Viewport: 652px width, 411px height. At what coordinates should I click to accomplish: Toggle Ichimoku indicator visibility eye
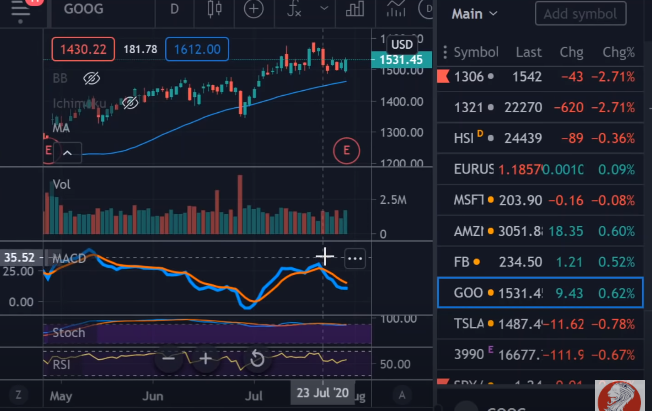coord(130,103)
